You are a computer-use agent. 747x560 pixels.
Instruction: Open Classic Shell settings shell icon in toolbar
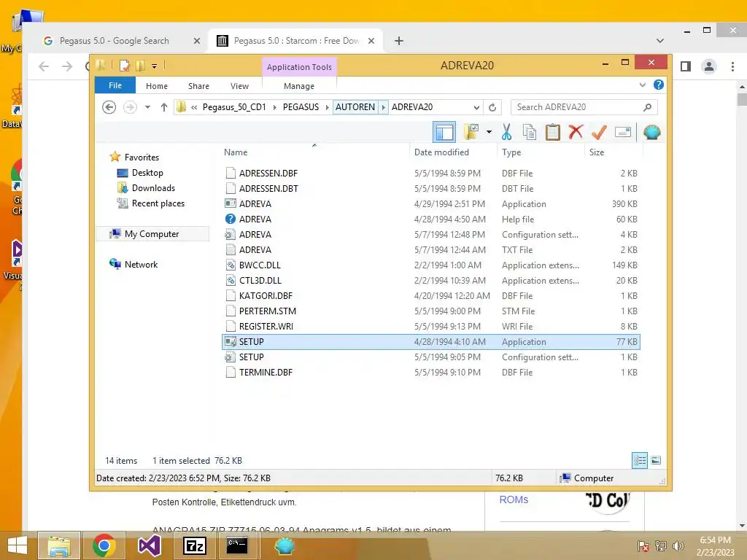(651, 132)
